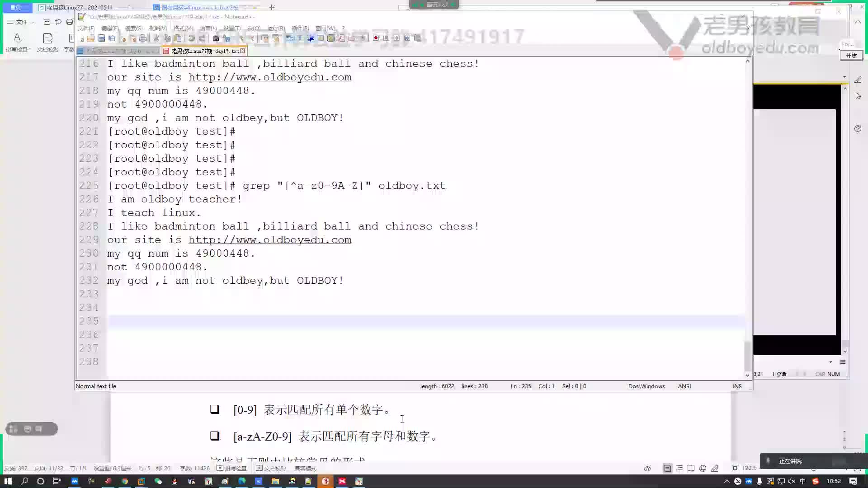
Task: Expand the 老男孩Linux77期-day17_txt tab
Action: [203, 51]
